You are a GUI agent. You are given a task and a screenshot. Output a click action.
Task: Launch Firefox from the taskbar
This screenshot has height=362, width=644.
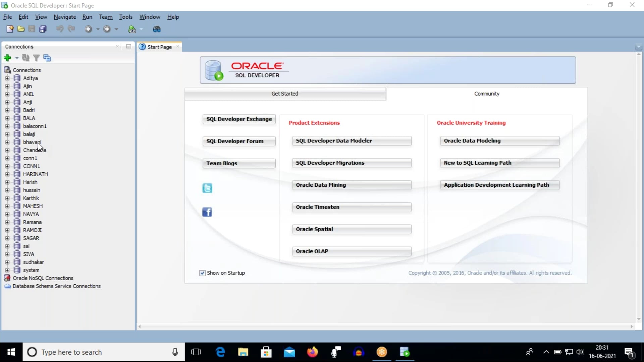pyautogui.click(x=312, y=352)
